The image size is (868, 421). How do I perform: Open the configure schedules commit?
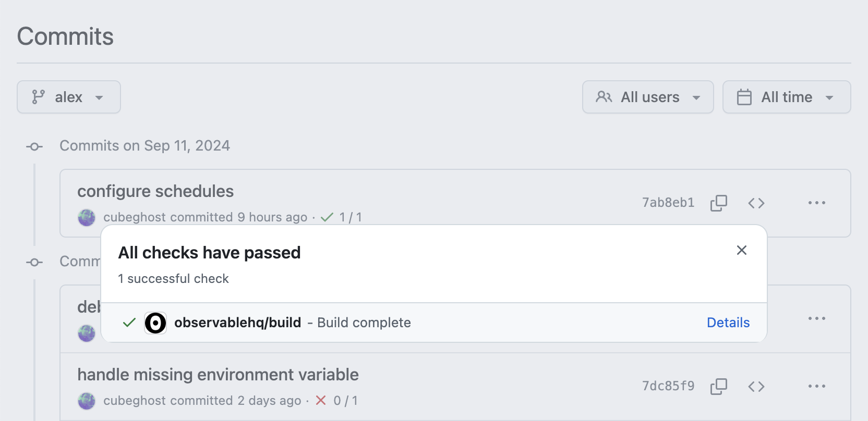tap(155, 191)
